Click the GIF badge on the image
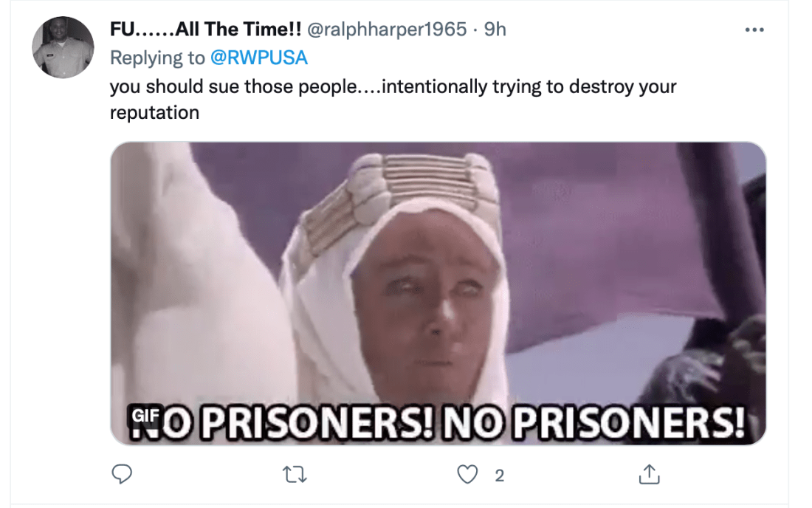 [x=145, y=415]
